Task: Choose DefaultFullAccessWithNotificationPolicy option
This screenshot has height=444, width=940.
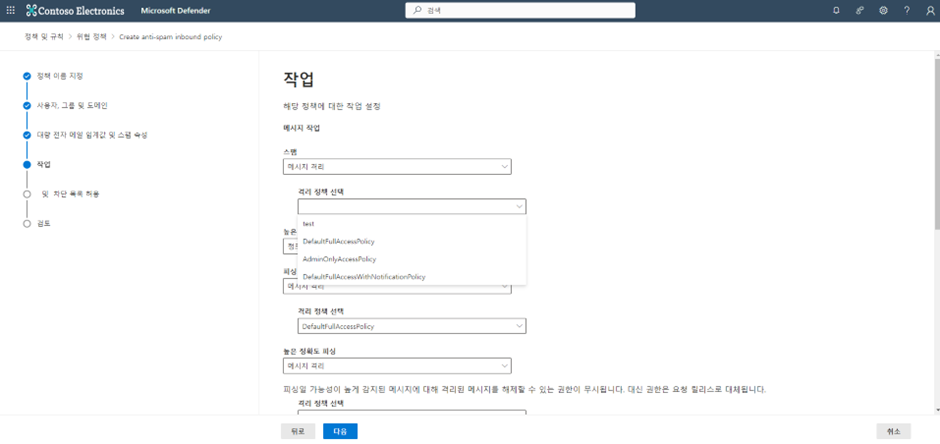Action: [x=412, y=277]
